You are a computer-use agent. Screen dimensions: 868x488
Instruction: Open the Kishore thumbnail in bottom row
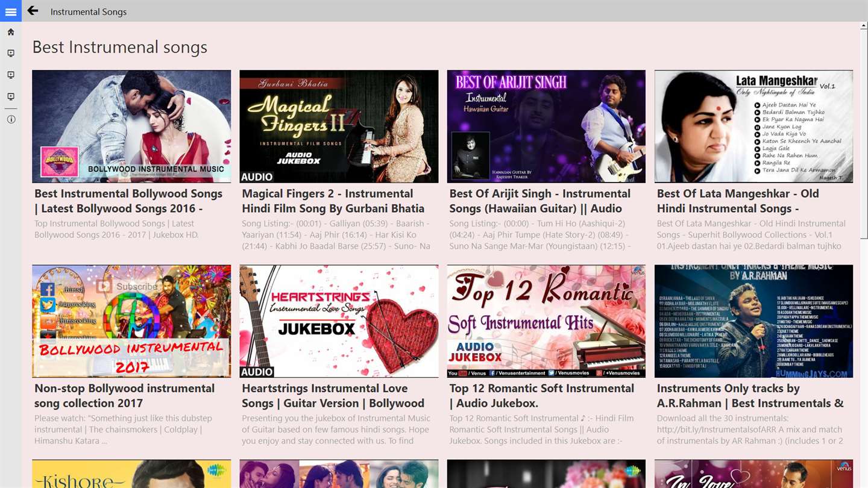[131, 474]
